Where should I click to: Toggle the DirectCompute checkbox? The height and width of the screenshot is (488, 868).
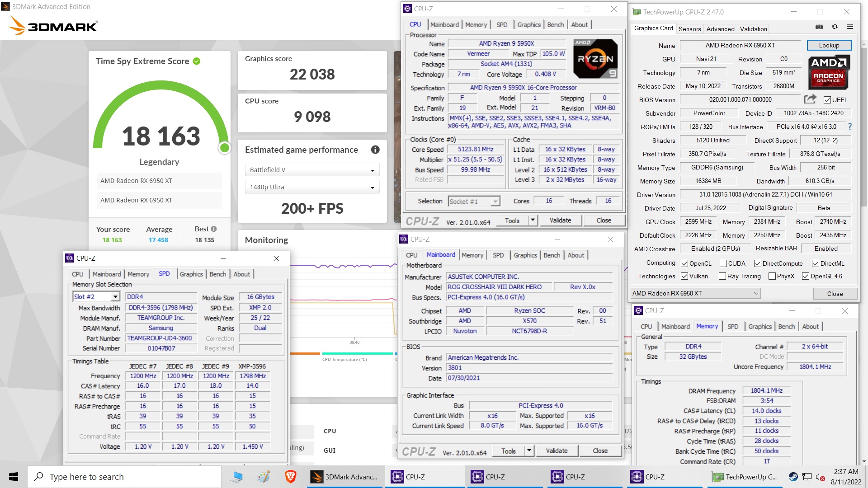(758, 263)
